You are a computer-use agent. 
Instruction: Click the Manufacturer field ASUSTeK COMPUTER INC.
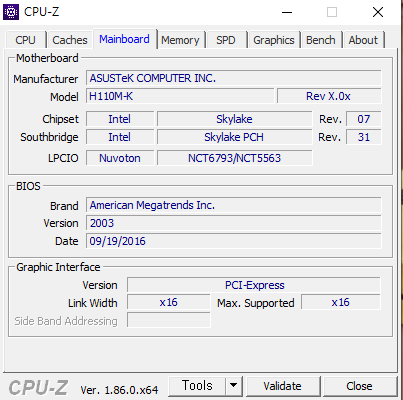[234, 78]
